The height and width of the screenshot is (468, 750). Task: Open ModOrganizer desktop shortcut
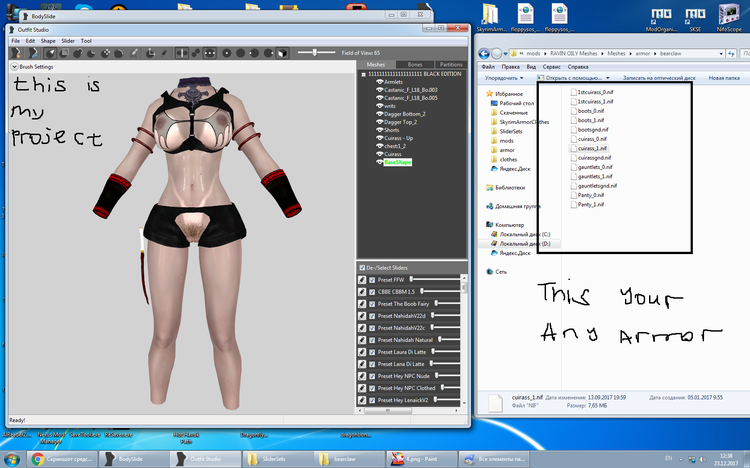[661, 17]
